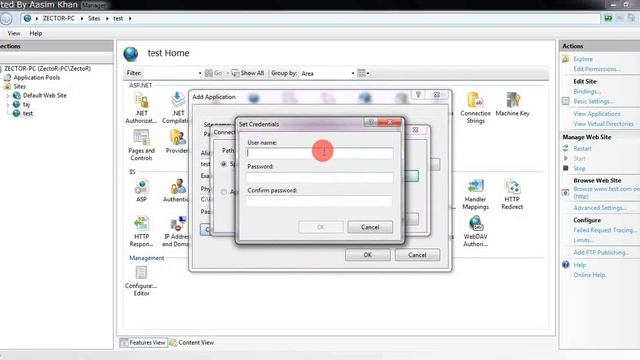Click Failed Request Tracing link
Image resolution: width=640 pixels, height=360 pixels.
[x=605, y=230]
